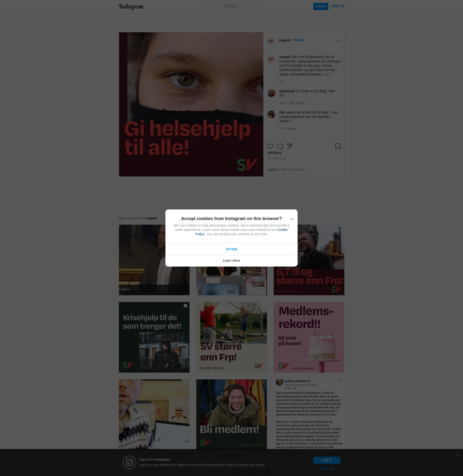View the 303 likes list
Image resolution: width=463 pixels, height=476 pixels.
coord(274,153)
